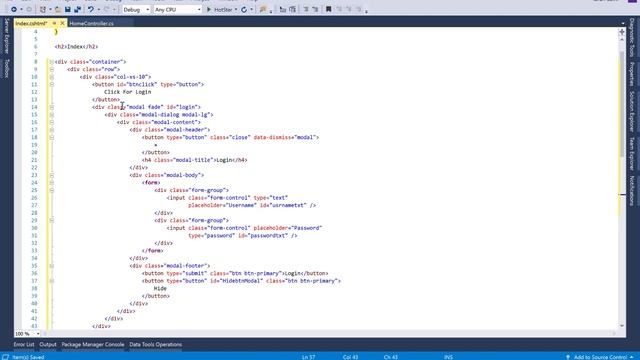Image resolution: width=640 pixels, height=360 pixels.
Task: Click the Navigate Backward arrow button
Action: pos(13,9)
